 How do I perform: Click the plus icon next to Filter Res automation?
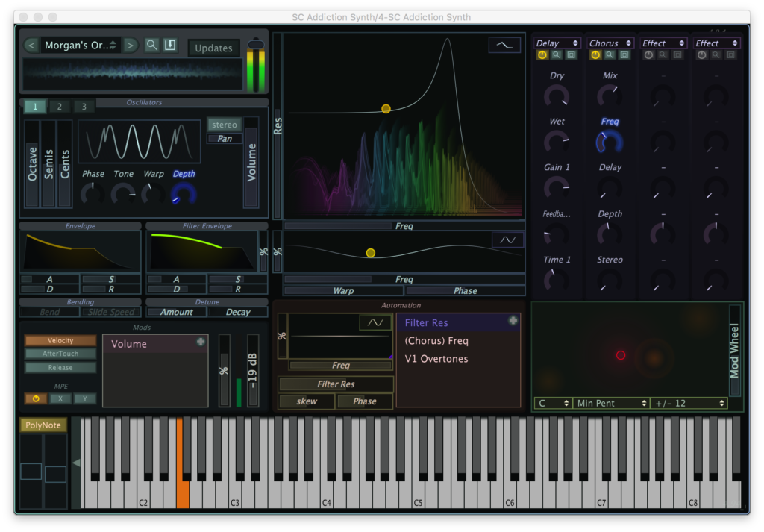pyautogui.click(x=513, y=320)
